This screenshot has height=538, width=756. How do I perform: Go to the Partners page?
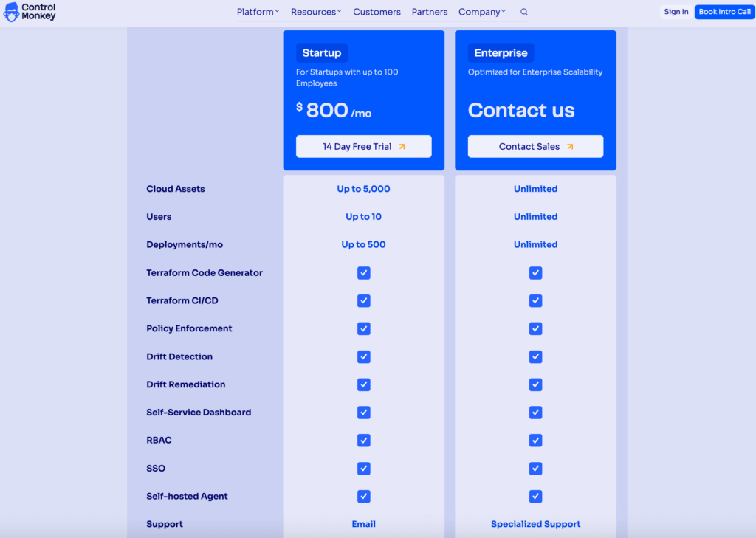[430, 12]
